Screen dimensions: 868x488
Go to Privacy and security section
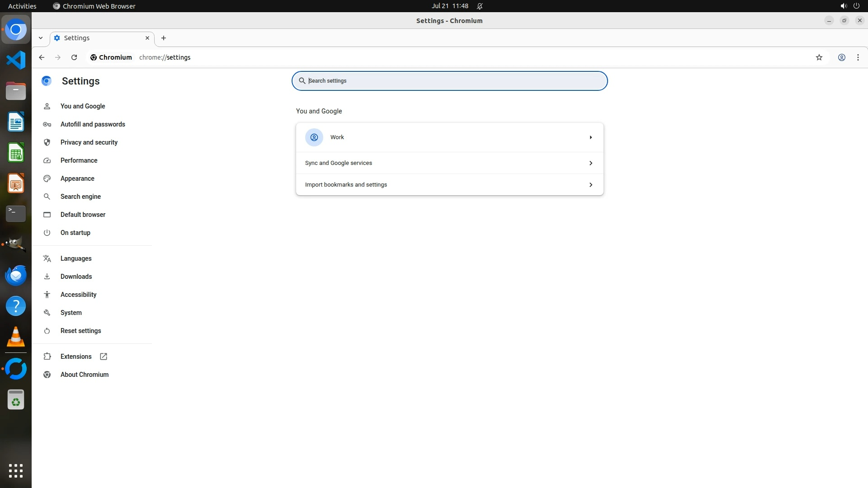pos(89,142)
